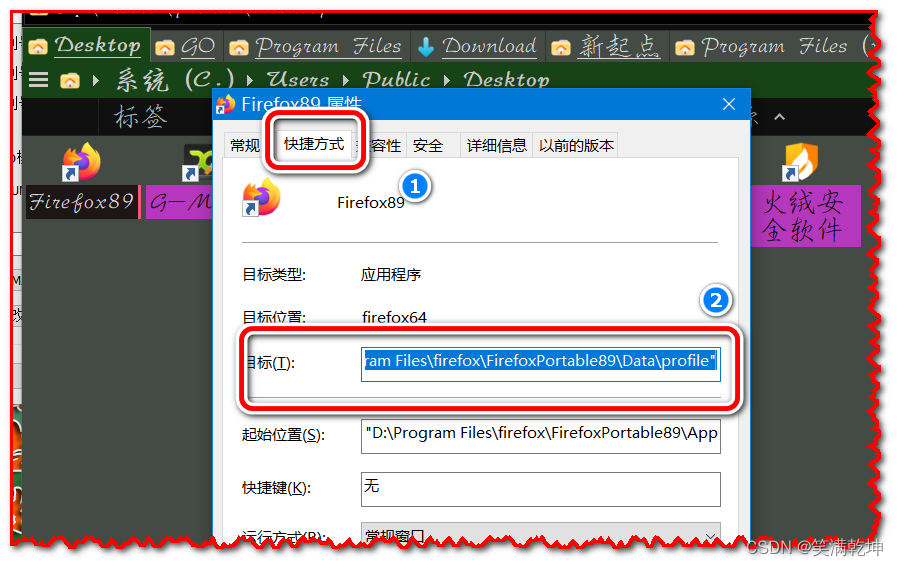
Task: Click folder icon on Desktop bookmark tab
Action: pos(38,46)
